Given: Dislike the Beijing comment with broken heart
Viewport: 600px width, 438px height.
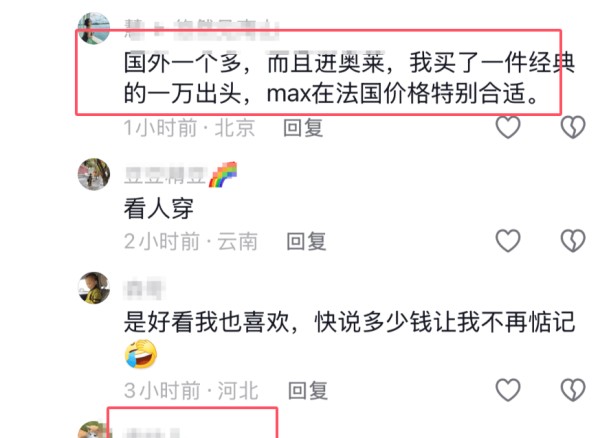Looking at the screenshot, I should (x=573, y=127).
